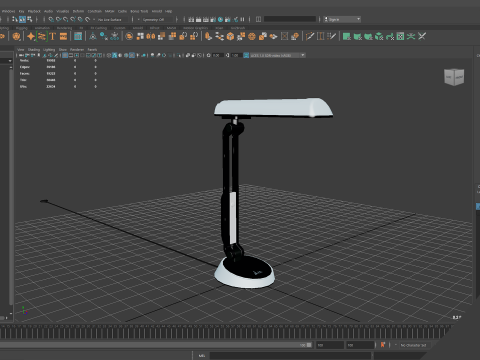Switch to the Rendering shelf tab
This screenshot has width=480, height=360.
64,28
